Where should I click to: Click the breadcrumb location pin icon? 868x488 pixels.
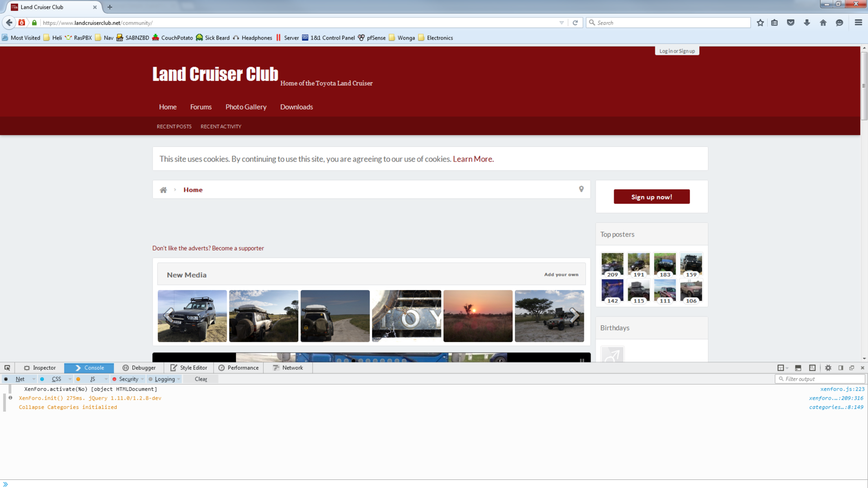tap(581, 189)
